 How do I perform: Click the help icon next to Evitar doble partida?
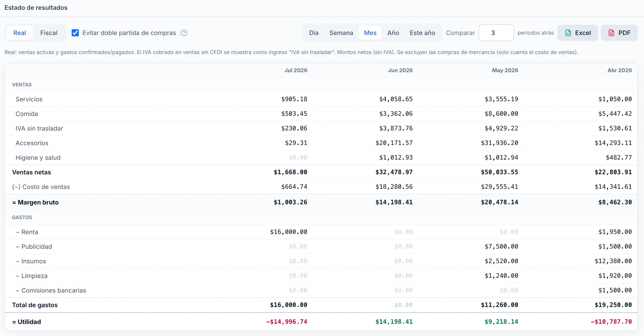(x=184, y=33)
